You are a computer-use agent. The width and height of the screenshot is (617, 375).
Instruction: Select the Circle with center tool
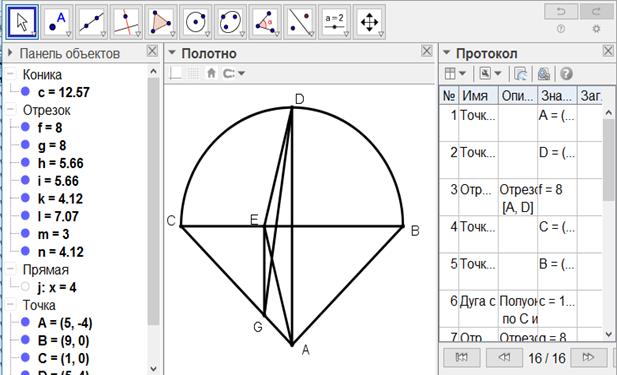pyautogui.click(x=196, y=22)
